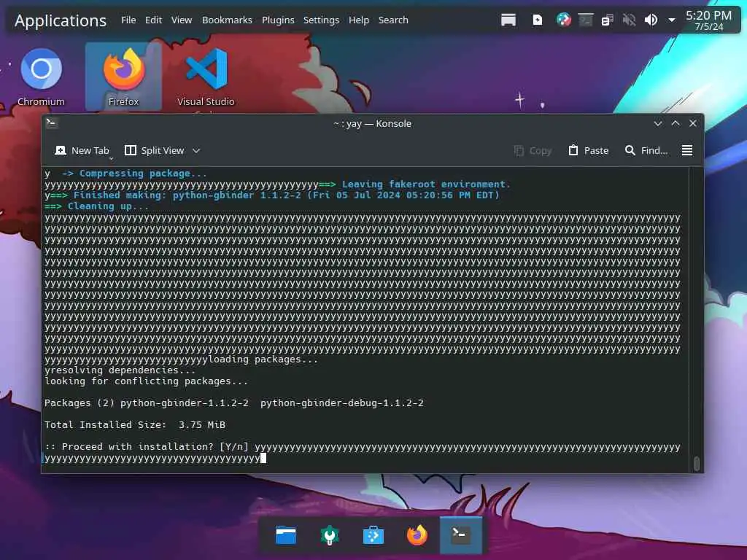Click the clock showing 5:20 PM
Screen dimensions: 747x560
click(708, 20)
